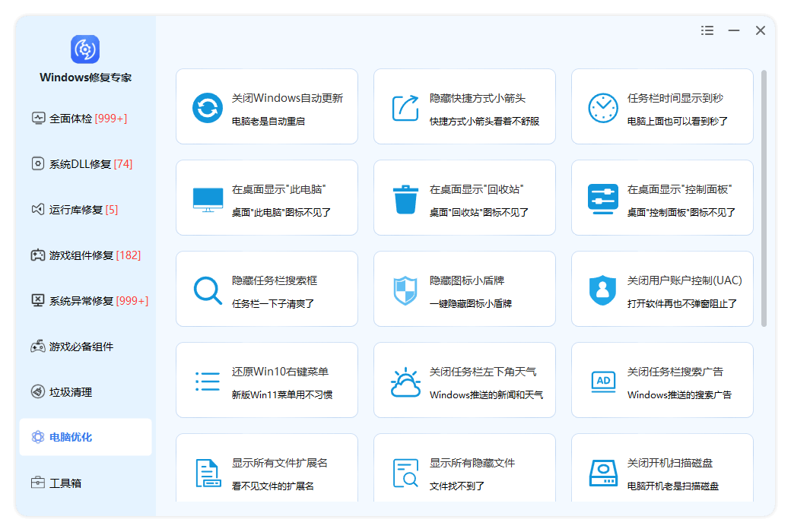Image resolution: width=791 pixels, height=532 pixels.
Task: Click the 关闭Windows自动更新 refresh icon
Action: [208, 108]
